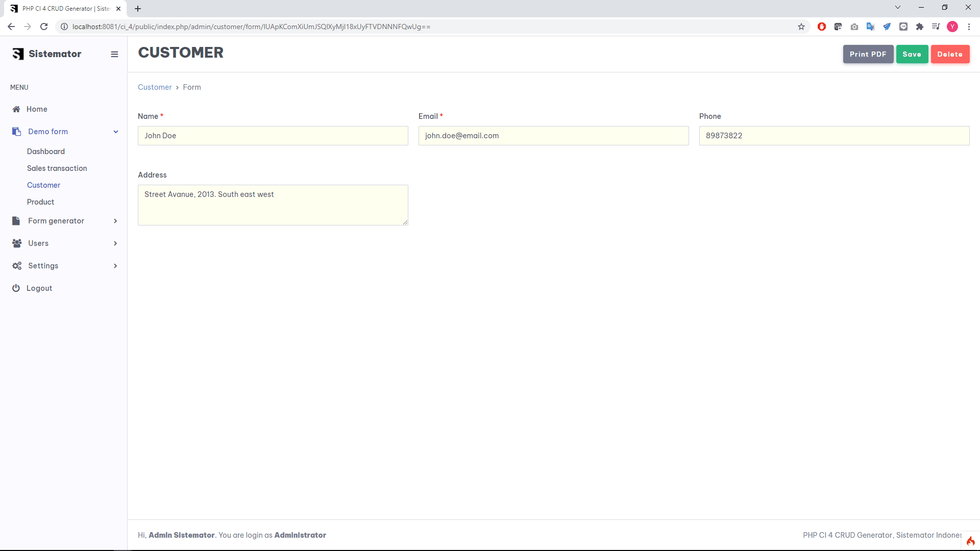Expand the Users submenu arrow
The width and height of the screenshot is (980, 551).
(115, 243)
